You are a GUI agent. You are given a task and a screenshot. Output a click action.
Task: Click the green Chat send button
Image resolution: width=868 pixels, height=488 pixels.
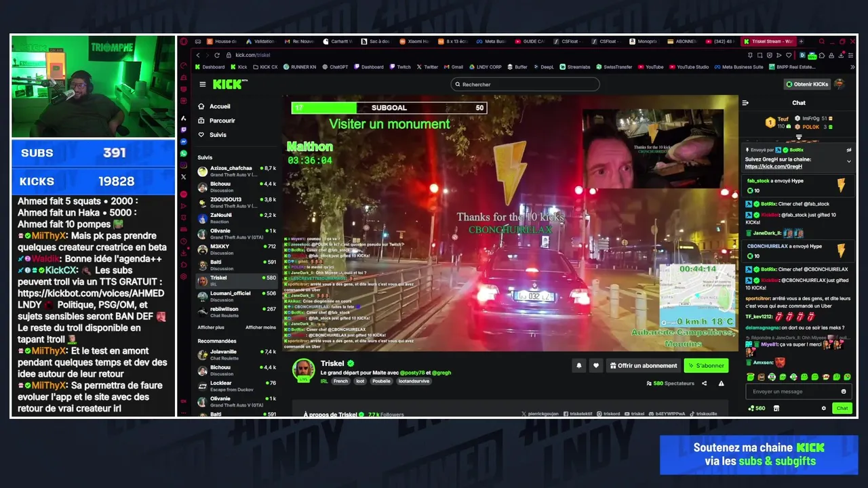coord(842,408)
